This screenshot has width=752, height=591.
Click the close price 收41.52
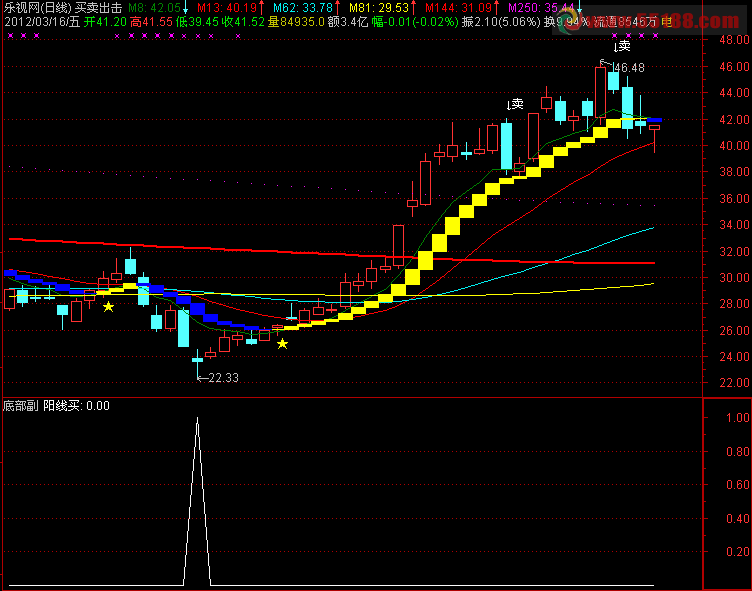click(243, 22)
